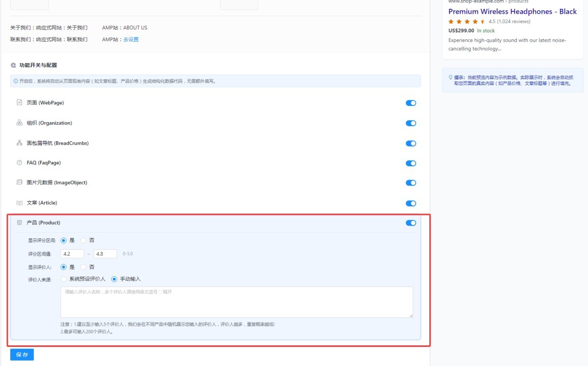The height and width of the screenshot is (366, 588).
Task: Click the FAQ (FaqPage) question mark icon
Action: [20, 162]
